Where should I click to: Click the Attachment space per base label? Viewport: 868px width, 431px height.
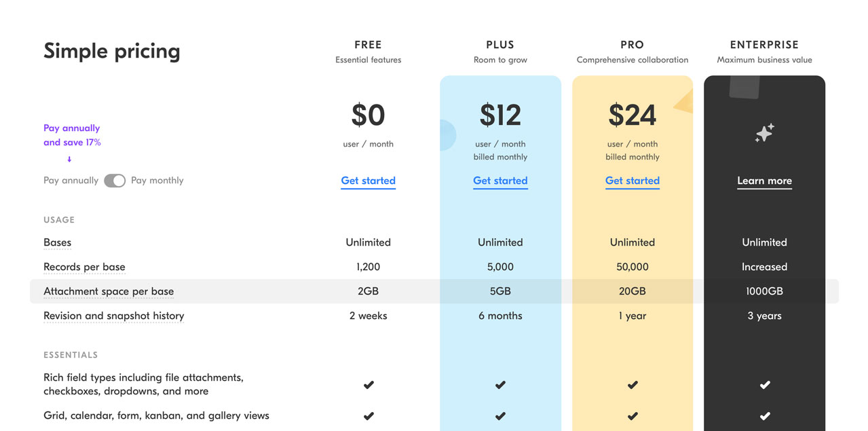109,291
